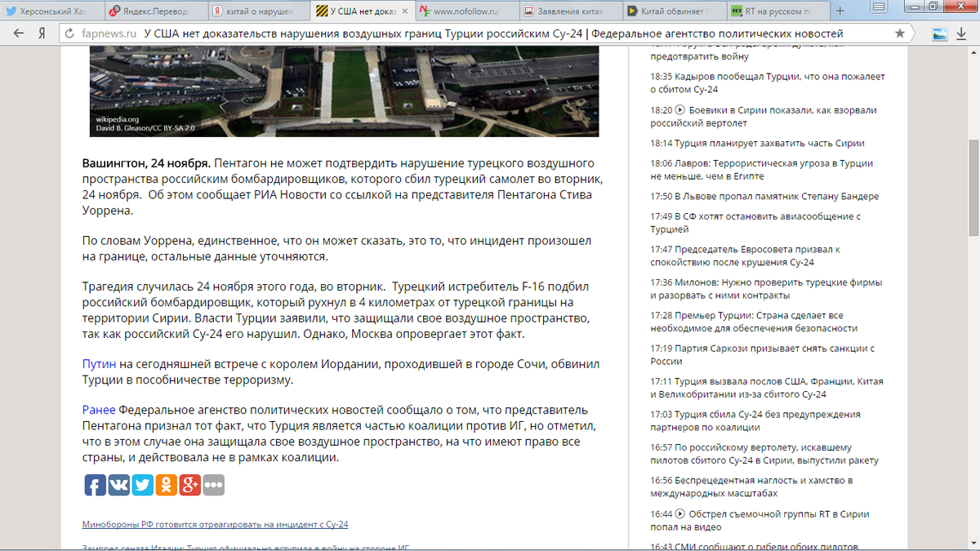Open 'Турция планирует захватить часть Сирии'

click(757, 143)
